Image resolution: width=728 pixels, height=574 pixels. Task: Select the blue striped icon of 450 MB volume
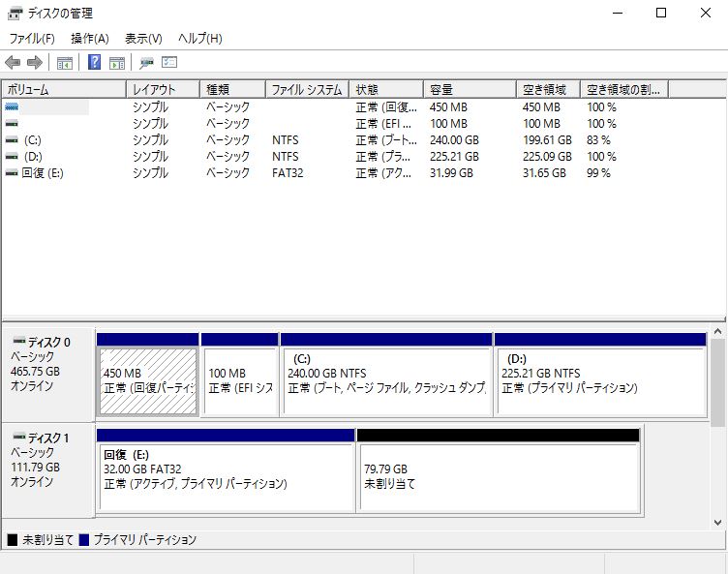(12, 106)
